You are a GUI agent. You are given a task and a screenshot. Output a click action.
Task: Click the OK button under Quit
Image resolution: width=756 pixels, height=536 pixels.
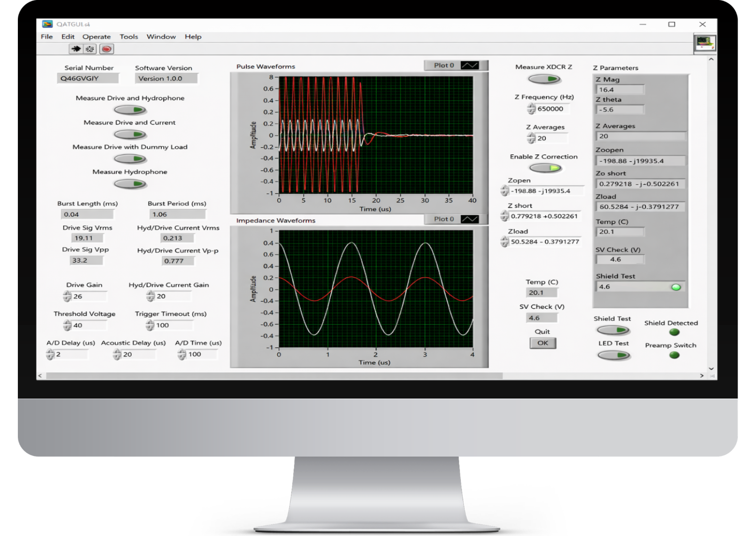(x=543, y=343)
